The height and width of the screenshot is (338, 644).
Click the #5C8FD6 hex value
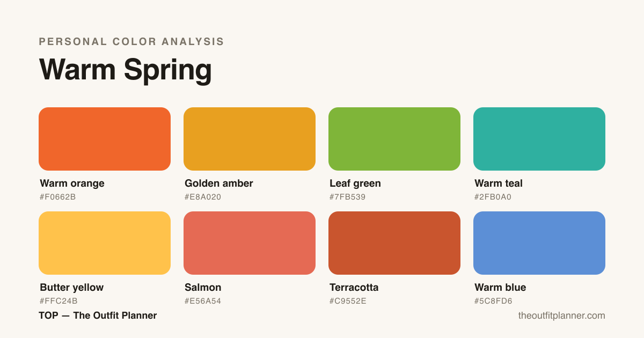click(493, 301)
